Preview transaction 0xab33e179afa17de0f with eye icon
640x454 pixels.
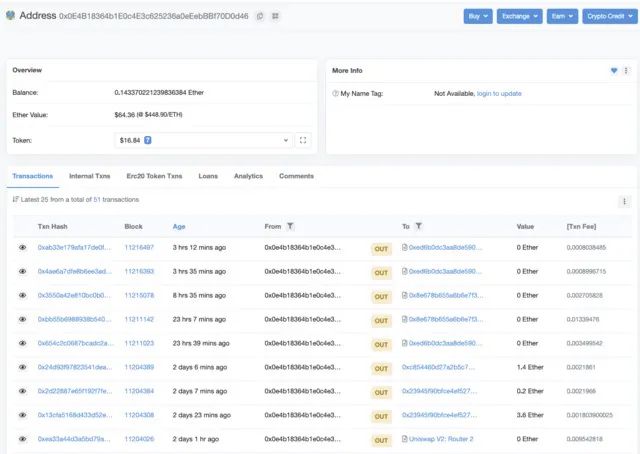point(22,247)
